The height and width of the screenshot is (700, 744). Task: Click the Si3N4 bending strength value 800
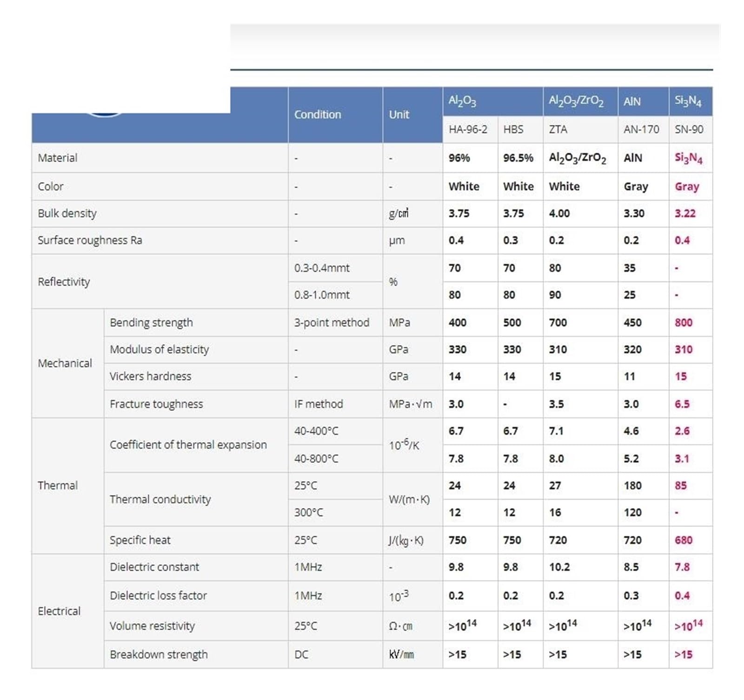[684, 323]
